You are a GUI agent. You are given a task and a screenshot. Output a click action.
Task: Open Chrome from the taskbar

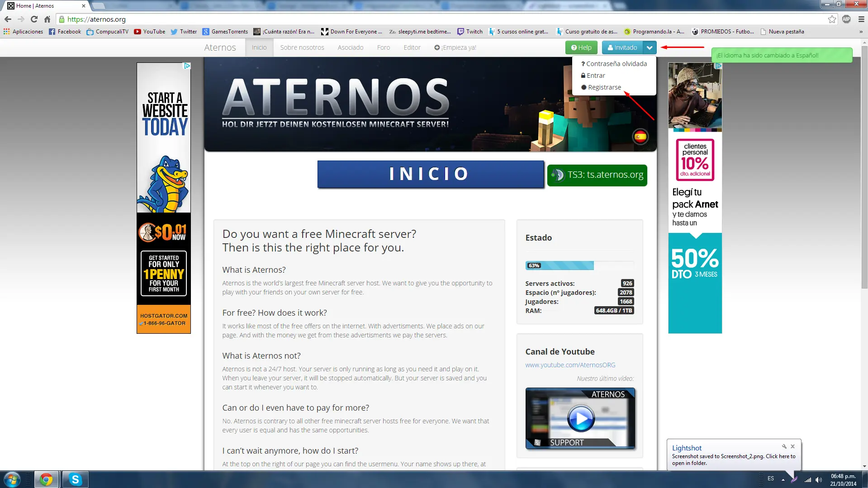(46, 479)
